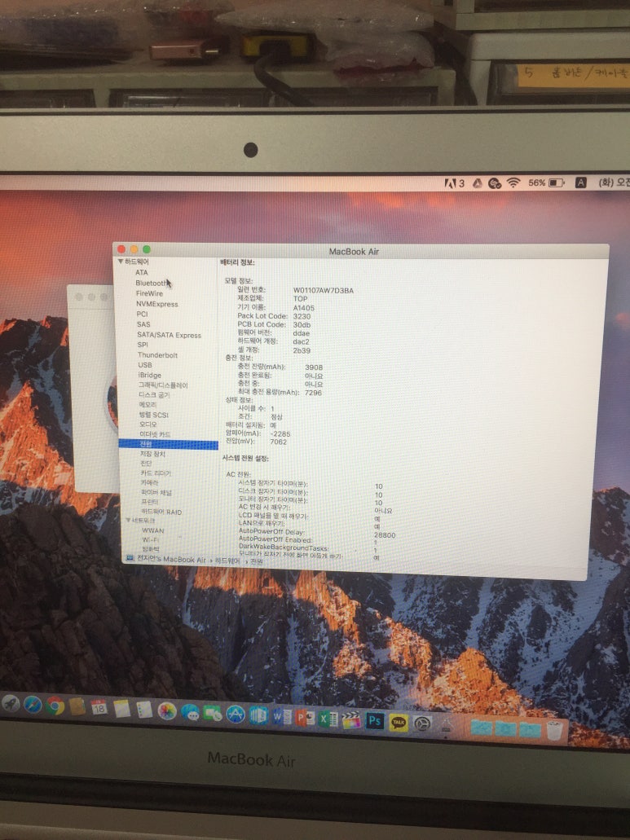This screenshot has width=630, height=840.
Task: Collapse the 하드웨어 section triangle
Action: click(121, 262)
